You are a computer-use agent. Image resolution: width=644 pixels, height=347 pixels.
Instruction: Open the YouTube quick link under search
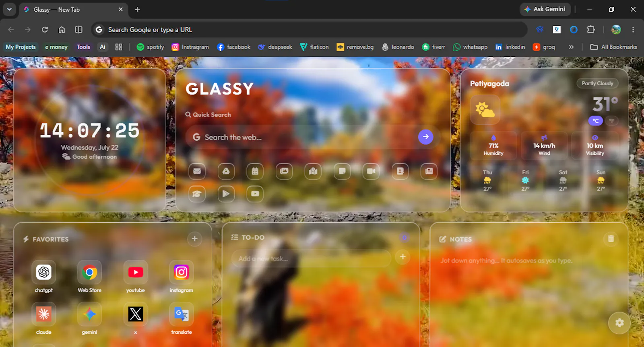coord(255,194)
